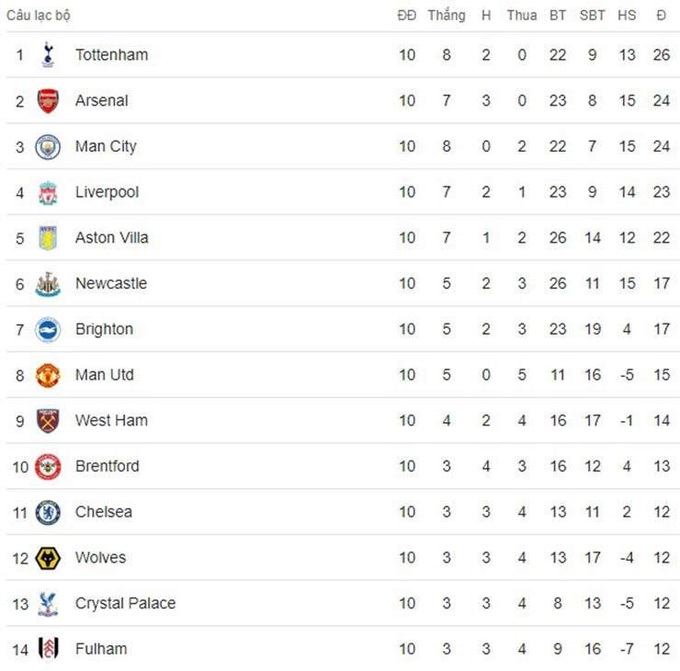
Task: Open the Brentford team name
Action: pyautogui.click(x=107, y=466)
